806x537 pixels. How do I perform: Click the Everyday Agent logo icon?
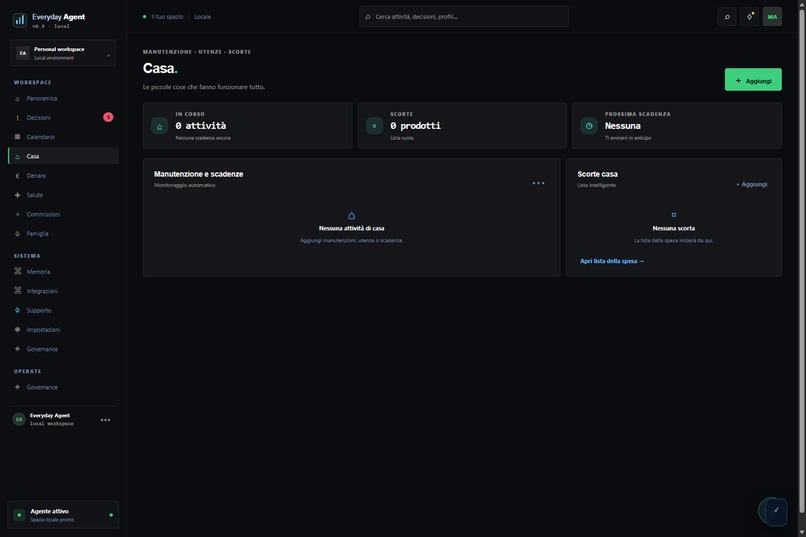(20, 20)
